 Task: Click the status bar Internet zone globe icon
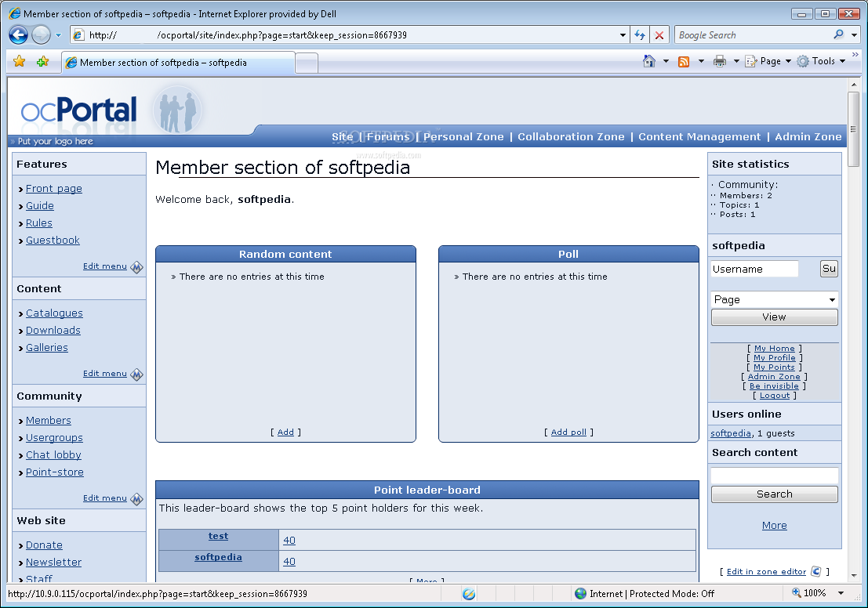[580, 594]
